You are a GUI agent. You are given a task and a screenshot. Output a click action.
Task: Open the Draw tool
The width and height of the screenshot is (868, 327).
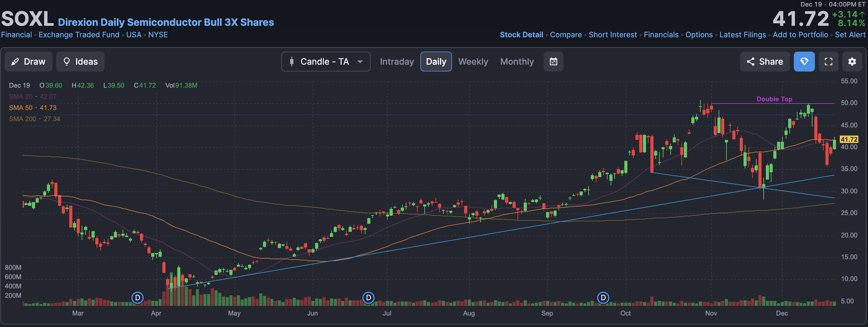[x=28, y=62]
